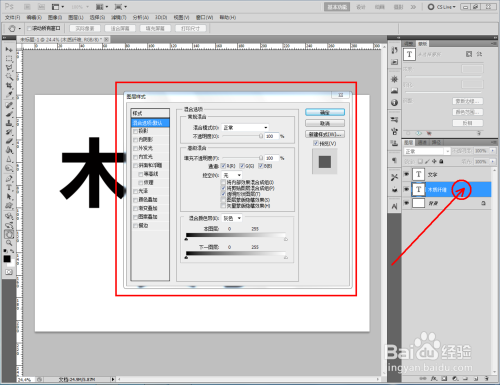Screen dimensions: 500x385
Task: Open the Histogram panel icon
Action: (395, 91)
